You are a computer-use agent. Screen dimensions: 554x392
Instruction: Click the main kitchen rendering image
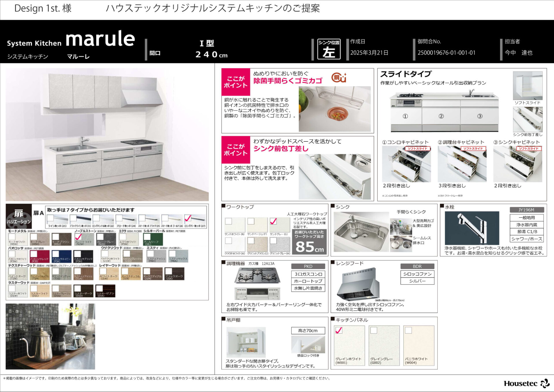[107, 135]
